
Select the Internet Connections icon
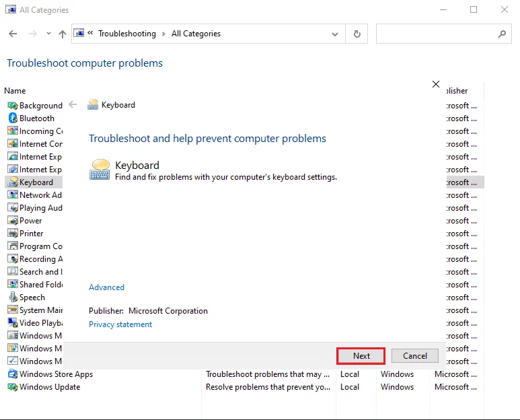[x=13, y=143]
